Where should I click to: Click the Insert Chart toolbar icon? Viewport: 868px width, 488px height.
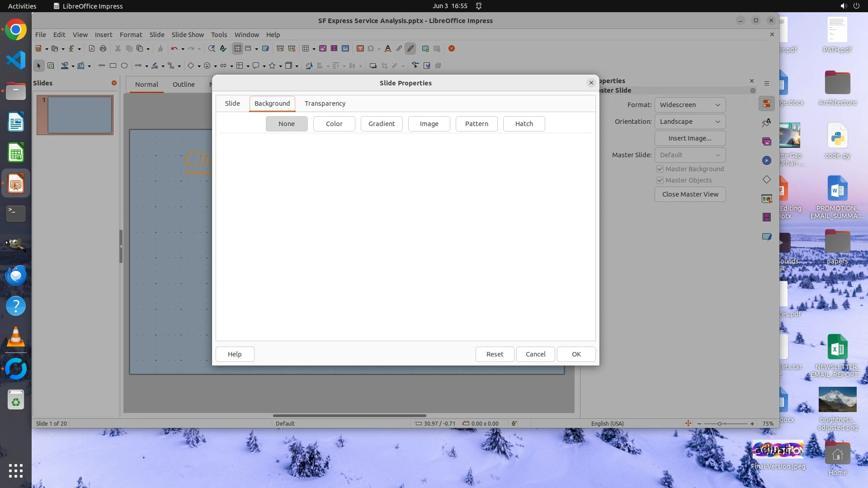click(x=345, y=49)
